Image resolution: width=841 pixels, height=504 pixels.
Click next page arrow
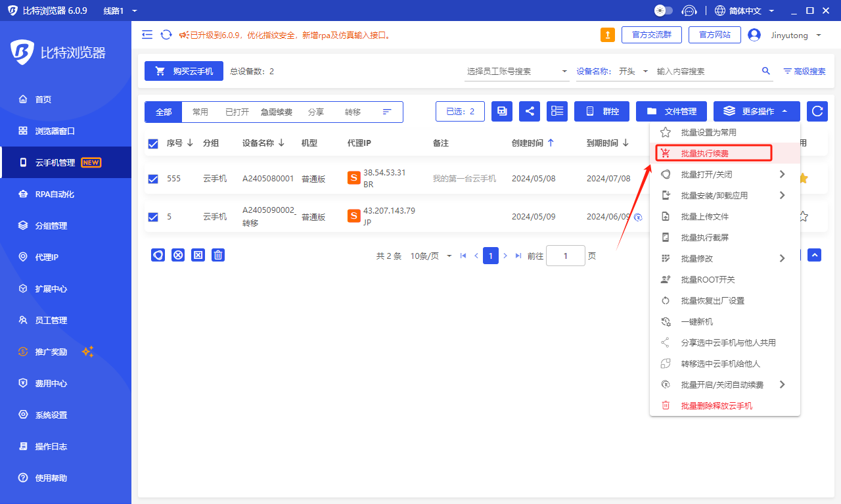click(x=505, y=256)
